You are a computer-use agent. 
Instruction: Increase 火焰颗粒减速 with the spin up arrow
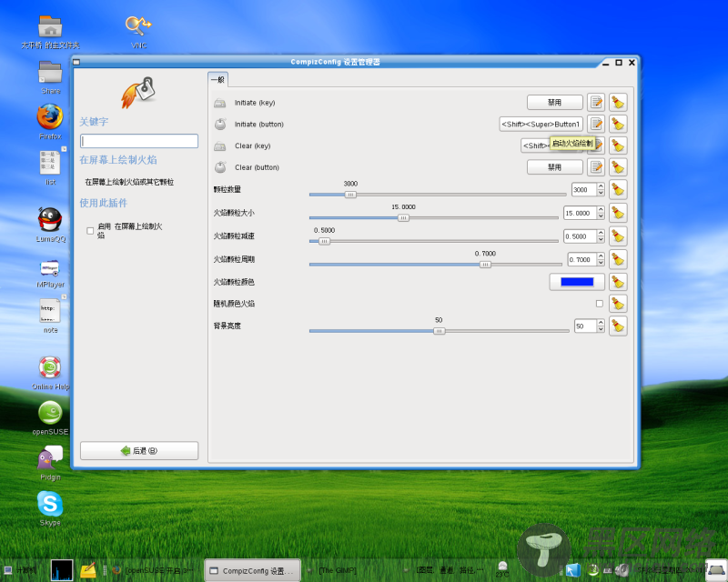click(601, 233)
